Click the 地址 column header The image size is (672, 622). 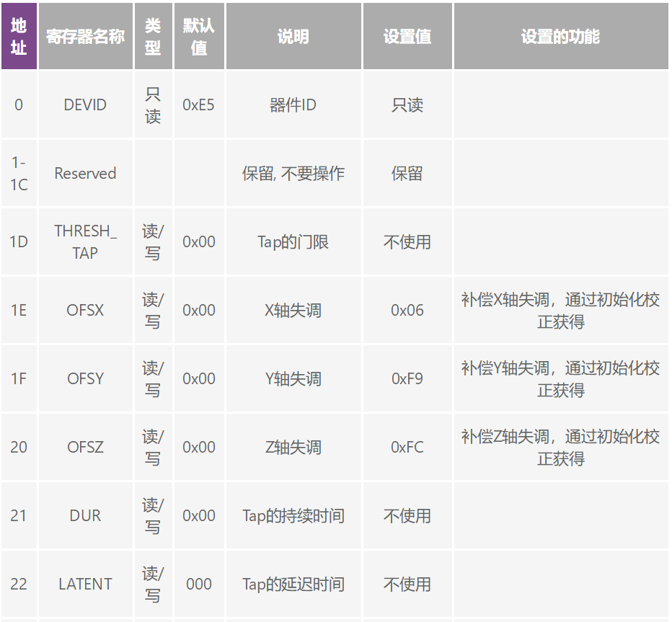coord(19,36)
